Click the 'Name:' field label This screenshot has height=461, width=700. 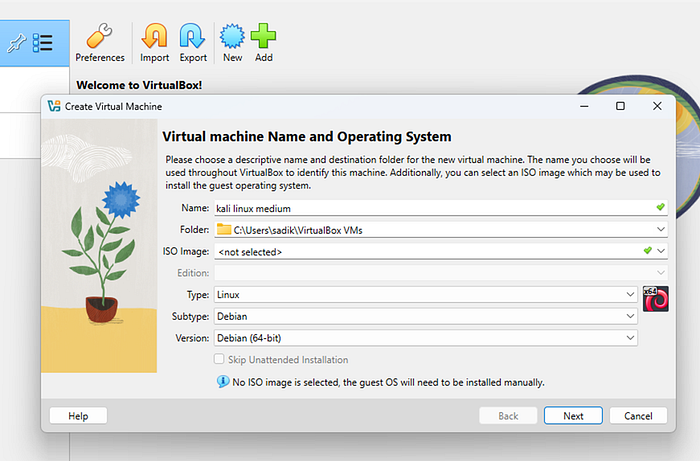(195, 208)
